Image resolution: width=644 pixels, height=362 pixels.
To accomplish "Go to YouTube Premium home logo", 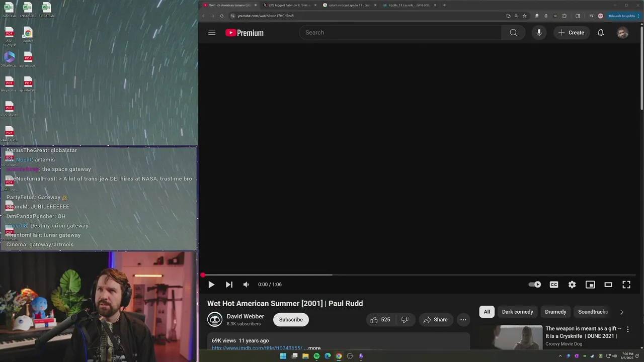I will pos(245,33).
